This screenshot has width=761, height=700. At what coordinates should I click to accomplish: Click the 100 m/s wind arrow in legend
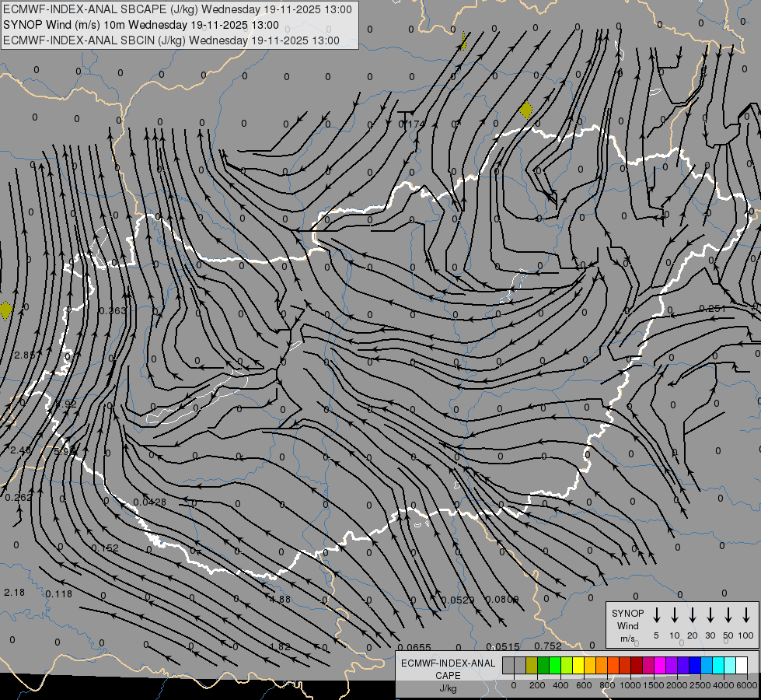point(746,615)
